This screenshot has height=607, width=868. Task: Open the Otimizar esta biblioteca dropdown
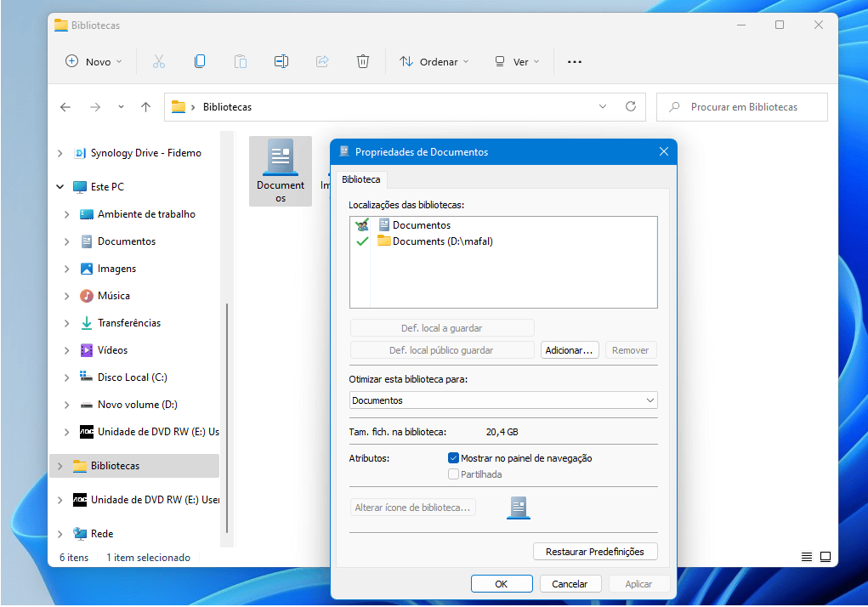(503, 400)
